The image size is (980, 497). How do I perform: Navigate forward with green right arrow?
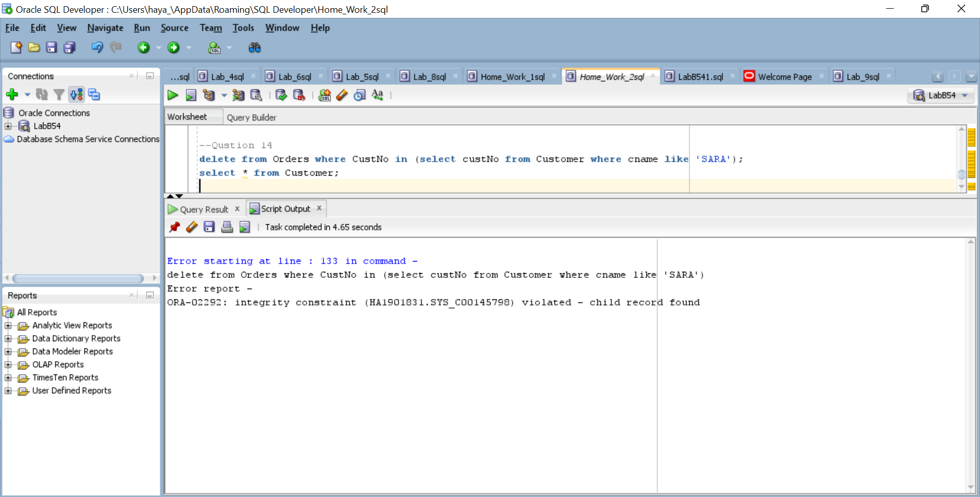(174, 48)
